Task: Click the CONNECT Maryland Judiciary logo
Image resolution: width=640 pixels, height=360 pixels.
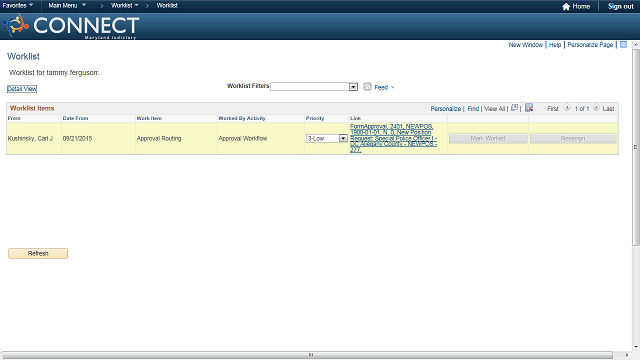Action: 71,26
